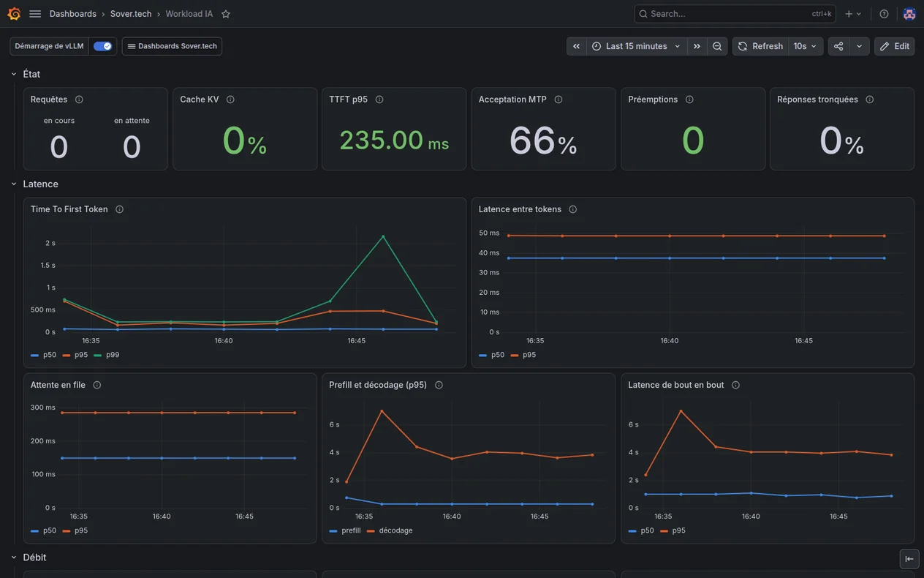Show info for TTFT p95 panel
Image resolution: width=924 pixels, height=578 pixels.
point(379,100)
